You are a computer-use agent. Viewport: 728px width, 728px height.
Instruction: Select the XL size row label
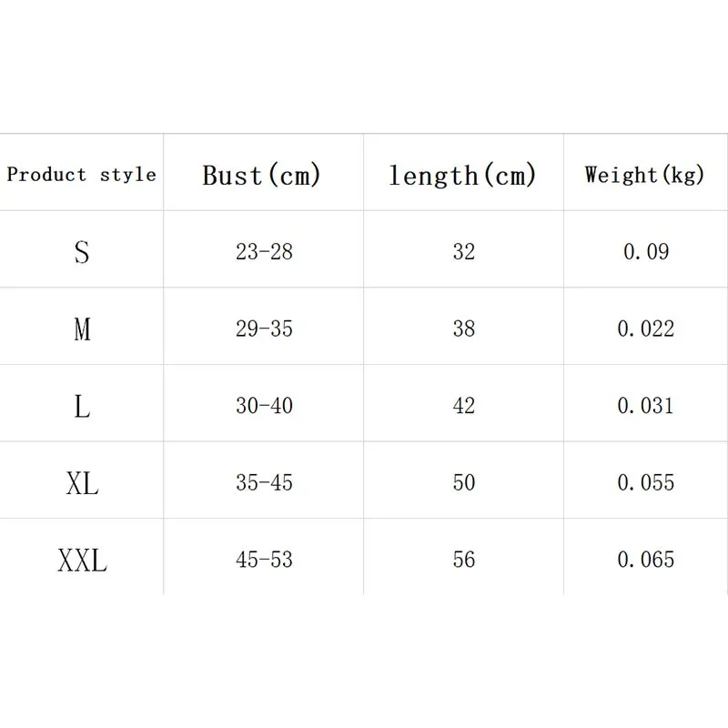82,483
